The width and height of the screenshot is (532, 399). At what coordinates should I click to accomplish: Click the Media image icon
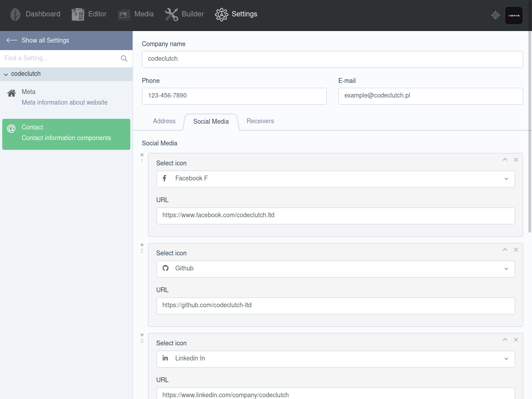(x=124, y=15)
